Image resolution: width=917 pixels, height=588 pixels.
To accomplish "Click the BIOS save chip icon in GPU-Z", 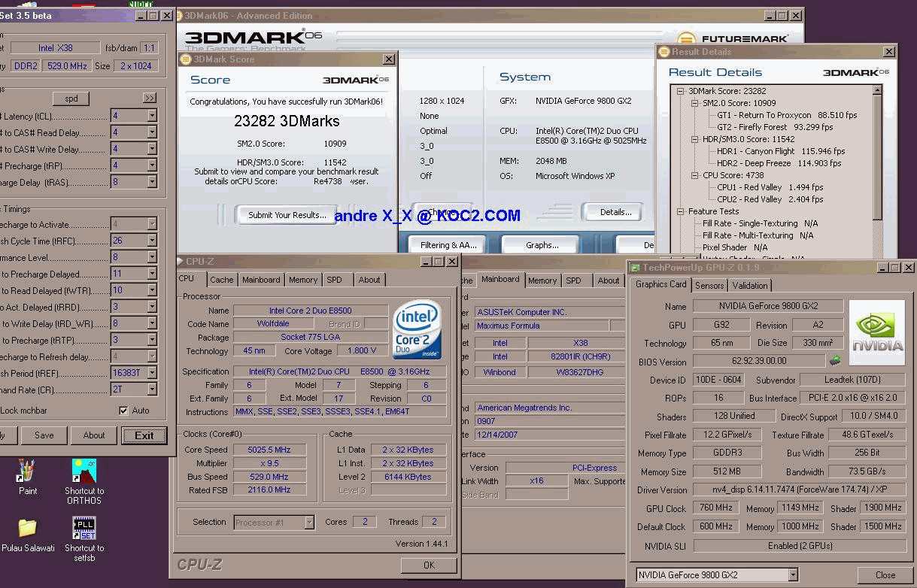I will point(835,361).
